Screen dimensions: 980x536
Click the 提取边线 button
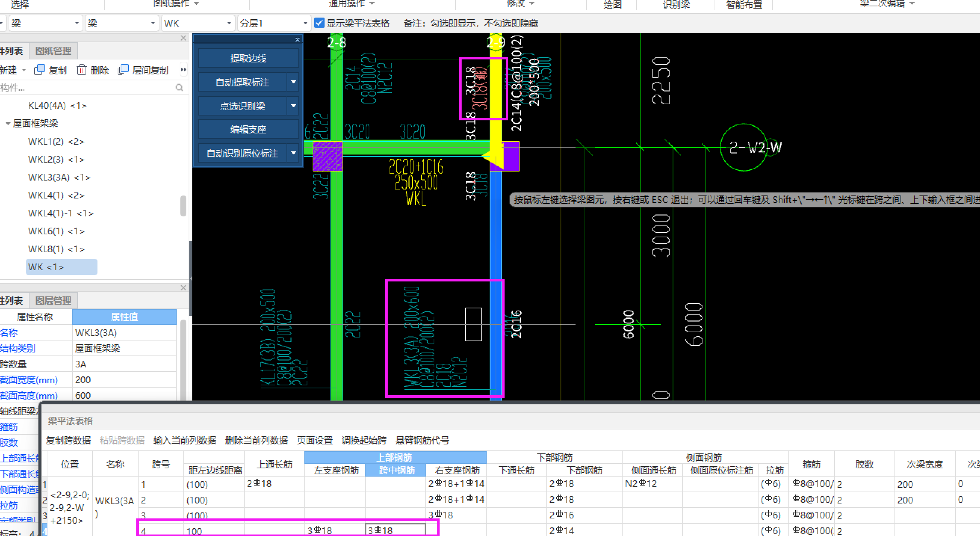248,58
